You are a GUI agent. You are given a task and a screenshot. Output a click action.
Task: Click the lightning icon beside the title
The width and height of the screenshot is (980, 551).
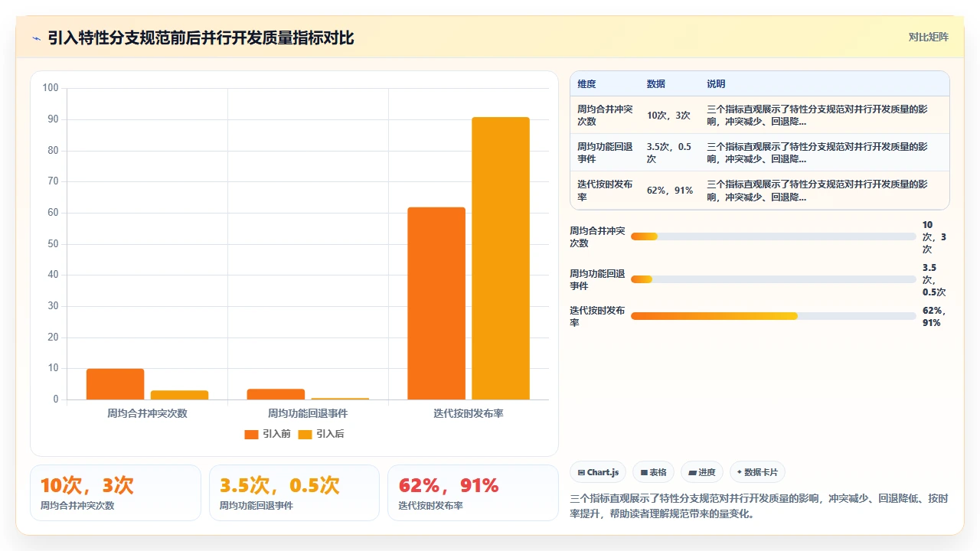pos(36,38)
